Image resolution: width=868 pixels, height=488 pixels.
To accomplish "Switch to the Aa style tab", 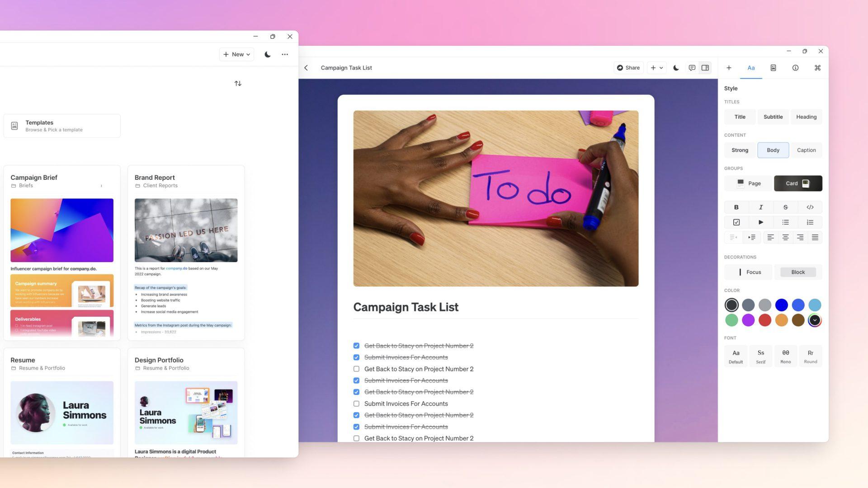I will coord(751,68).
